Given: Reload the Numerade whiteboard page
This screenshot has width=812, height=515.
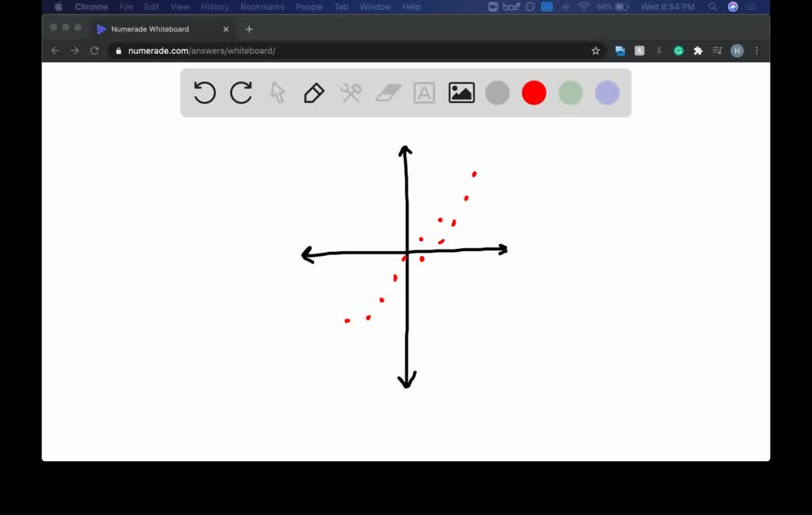Looking at the screenshot, I should [94, 51].
